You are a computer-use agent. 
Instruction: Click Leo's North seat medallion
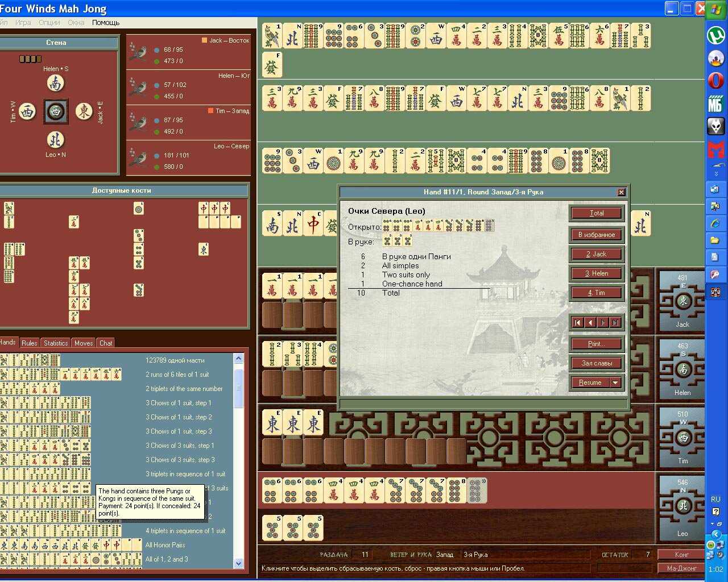pos(683,506)
